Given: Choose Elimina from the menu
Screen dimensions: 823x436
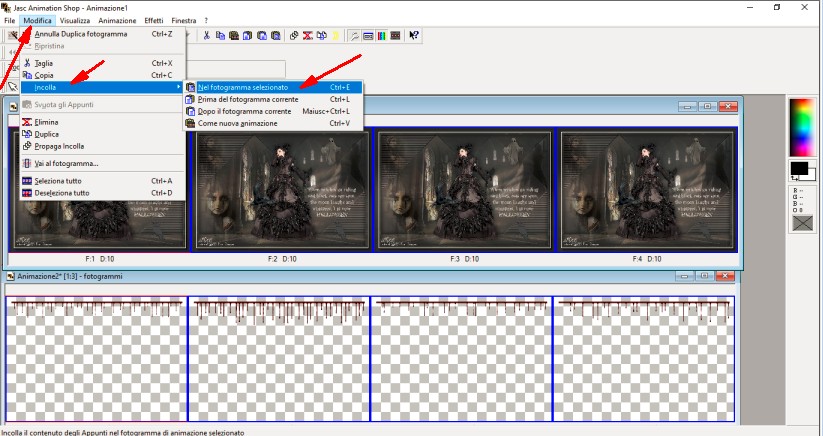Looking at the screenshot, I should 103,122.
